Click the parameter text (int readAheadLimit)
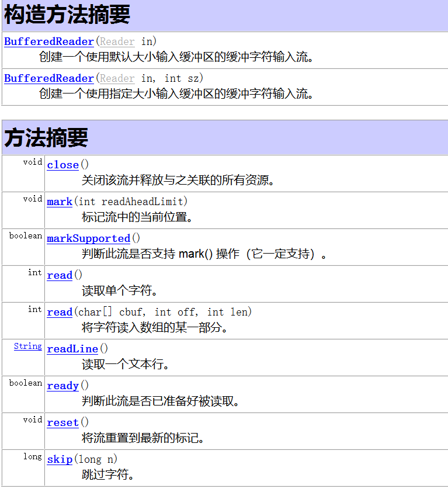 131,202
